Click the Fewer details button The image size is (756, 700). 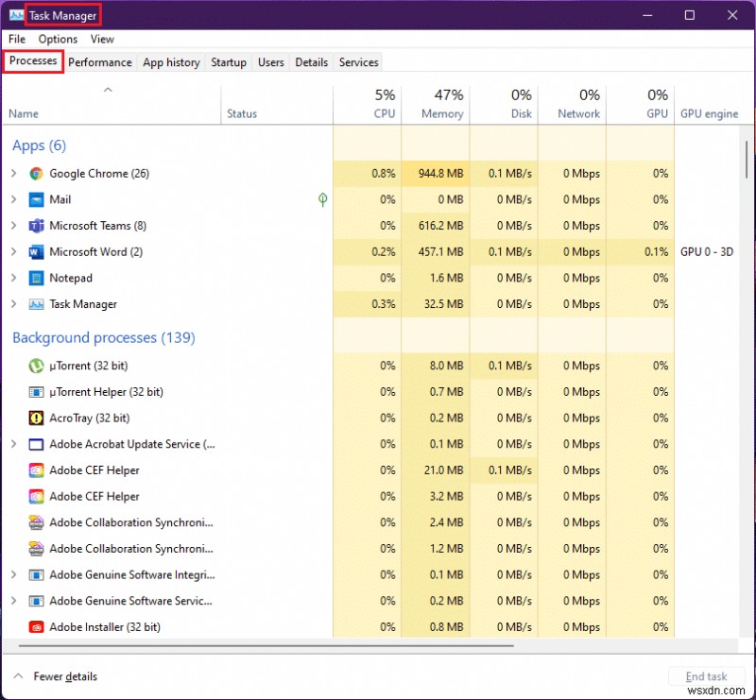click(56, 676)
